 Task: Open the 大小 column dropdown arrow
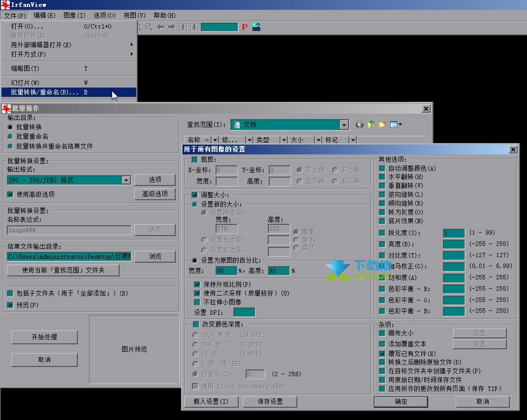(x=318, y=140)
